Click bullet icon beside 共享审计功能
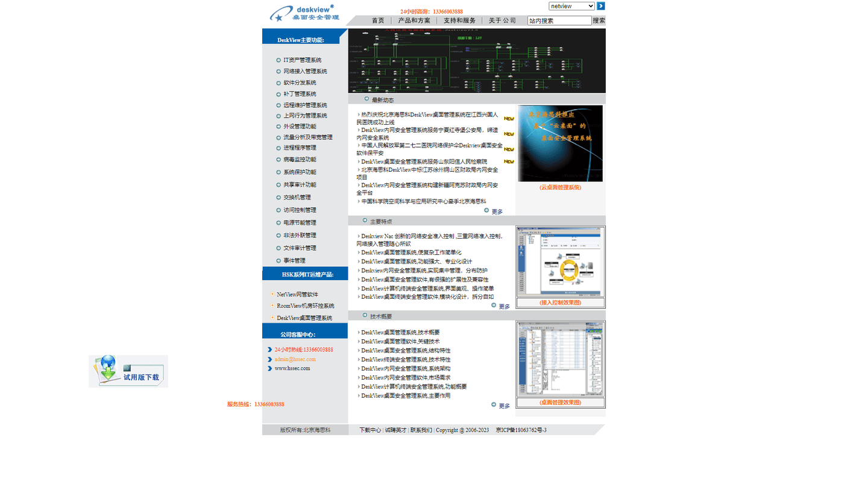This screenshot has height=488, width=868. 278,185
